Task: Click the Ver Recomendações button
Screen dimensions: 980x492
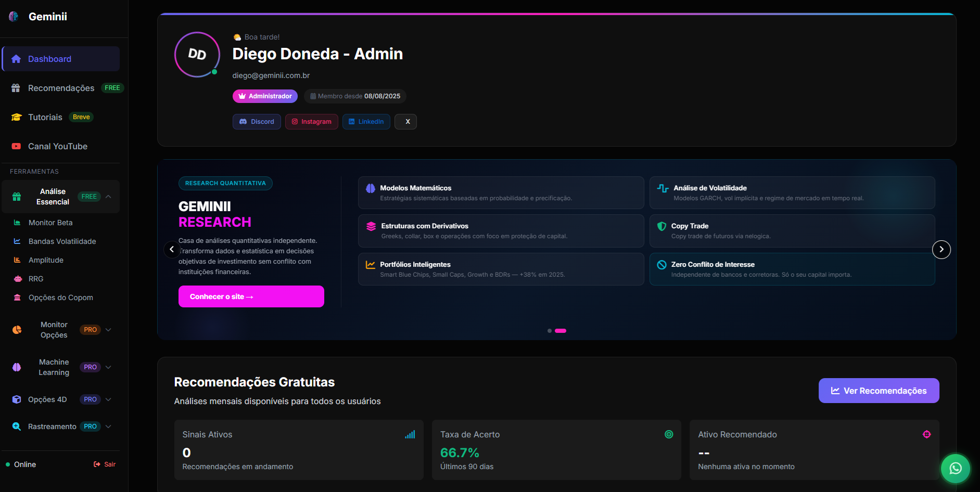Action: (x=879, y=391)
